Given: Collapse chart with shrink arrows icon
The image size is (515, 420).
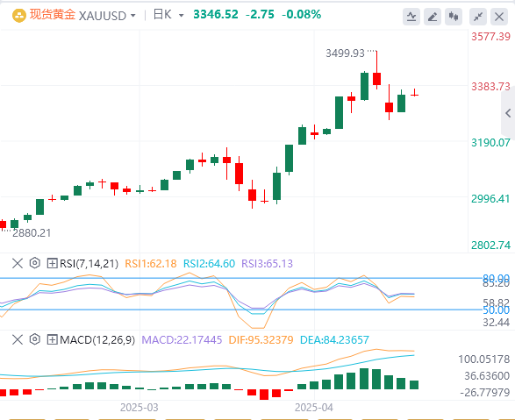Looking at the screenshot, I should tap(478, 17).
